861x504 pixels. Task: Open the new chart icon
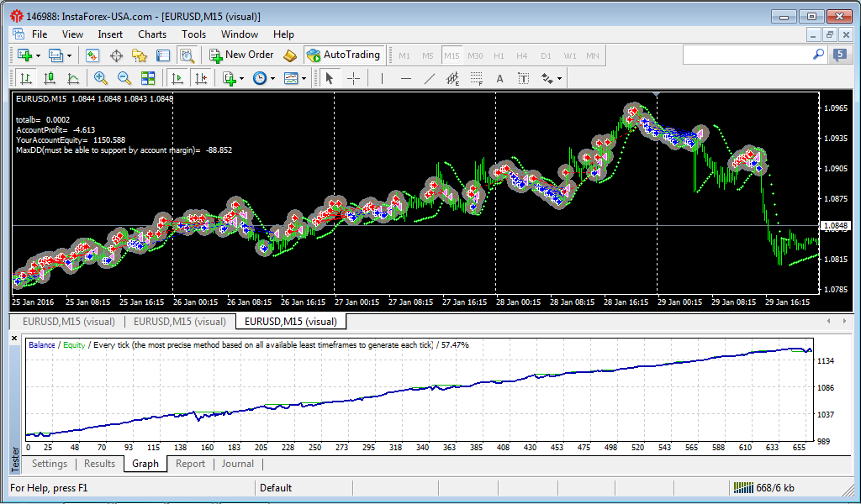pos(24,55)
